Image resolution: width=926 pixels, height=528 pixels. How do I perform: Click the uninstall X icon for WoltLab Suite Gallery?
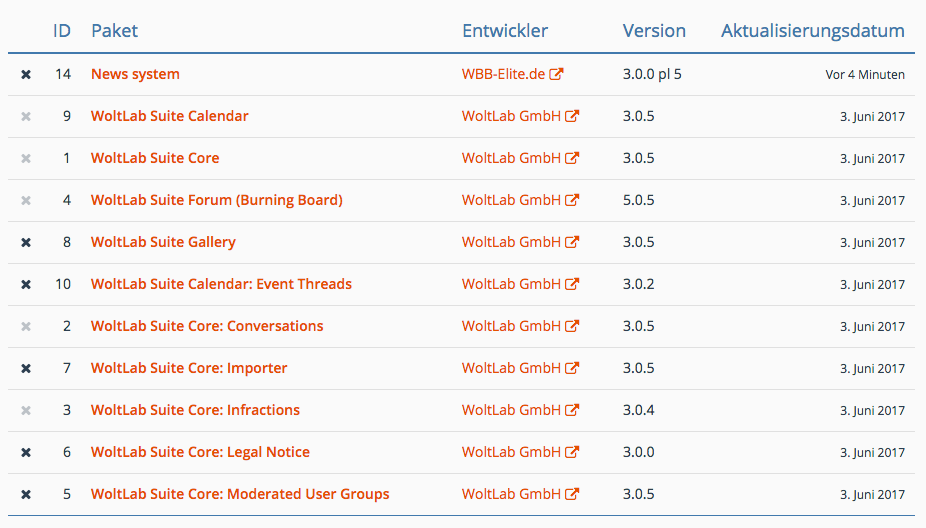pyautogui.click(x=26, y=242)
